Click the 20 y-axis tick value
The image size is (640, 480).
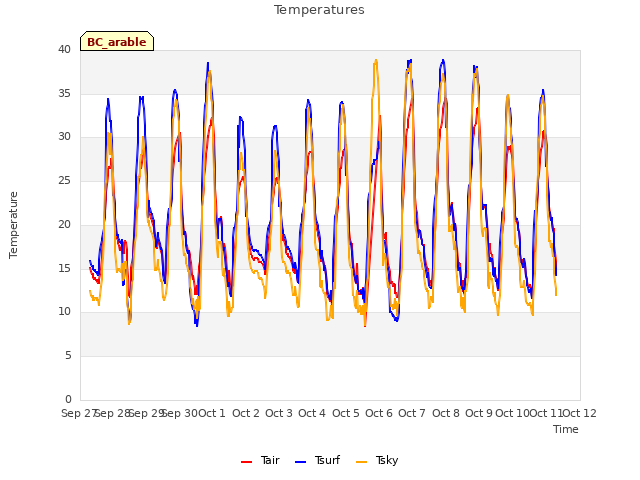(x=64, y=224)
